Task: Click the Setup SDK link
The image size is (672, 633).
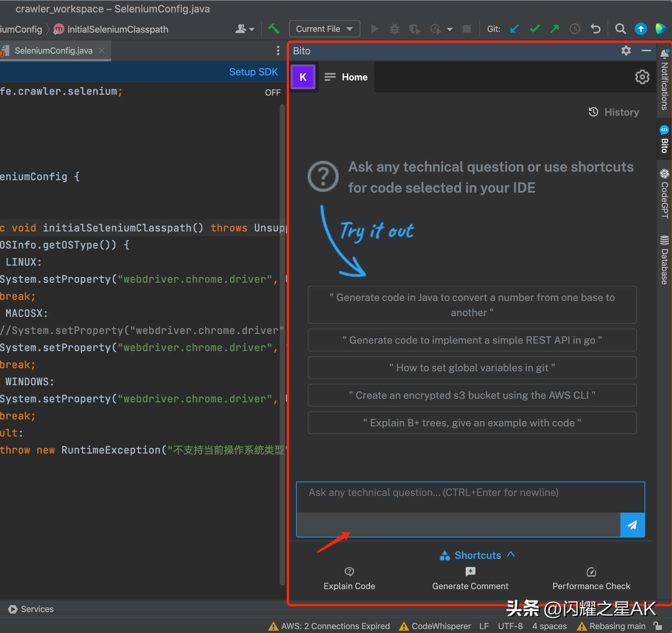Action: pyautogui.click(x=253, y=72)
